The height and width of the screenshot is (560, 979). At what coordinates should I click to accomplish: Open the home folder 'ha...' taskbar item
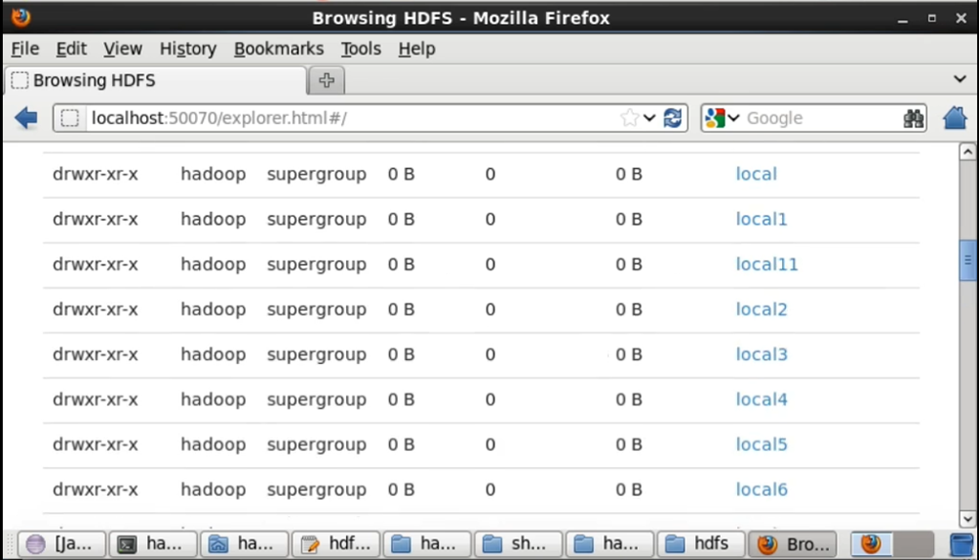click(244, 545)
